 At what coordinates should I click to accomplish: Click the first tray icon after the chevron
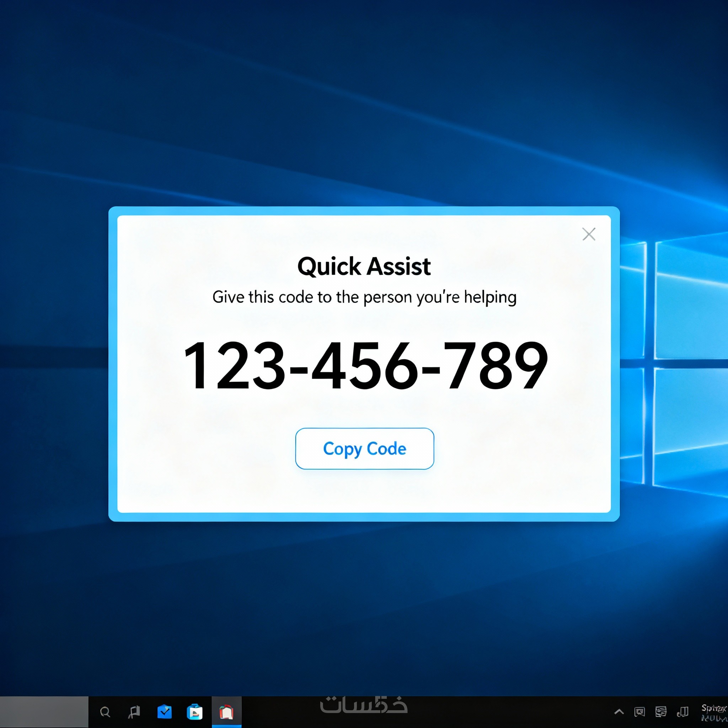(x=639, y=712)
